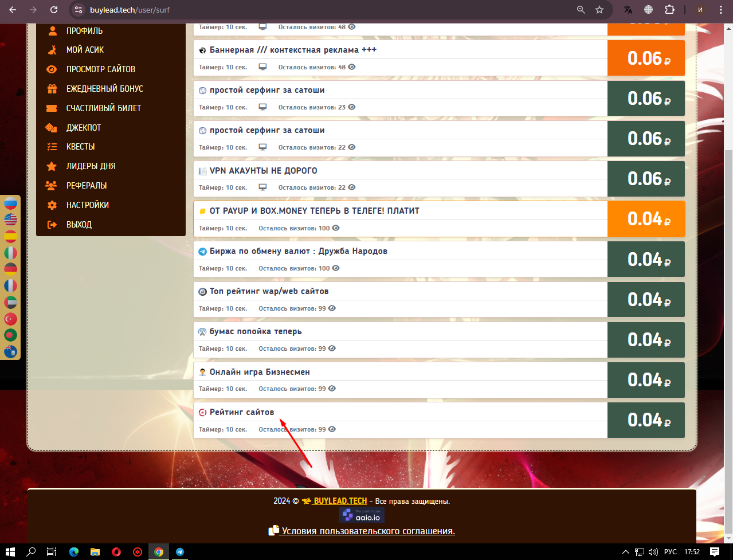The height and width of the screenshot is (560, 733).
Task: Click the 0.06 reward button for VPN accounts
Action: [x=646, y=179]
